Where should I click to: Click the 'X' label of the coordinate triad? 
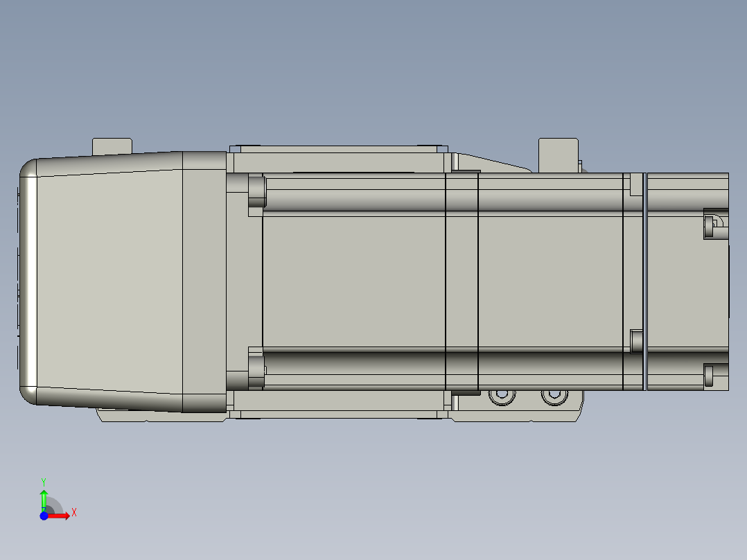[74, 513]
